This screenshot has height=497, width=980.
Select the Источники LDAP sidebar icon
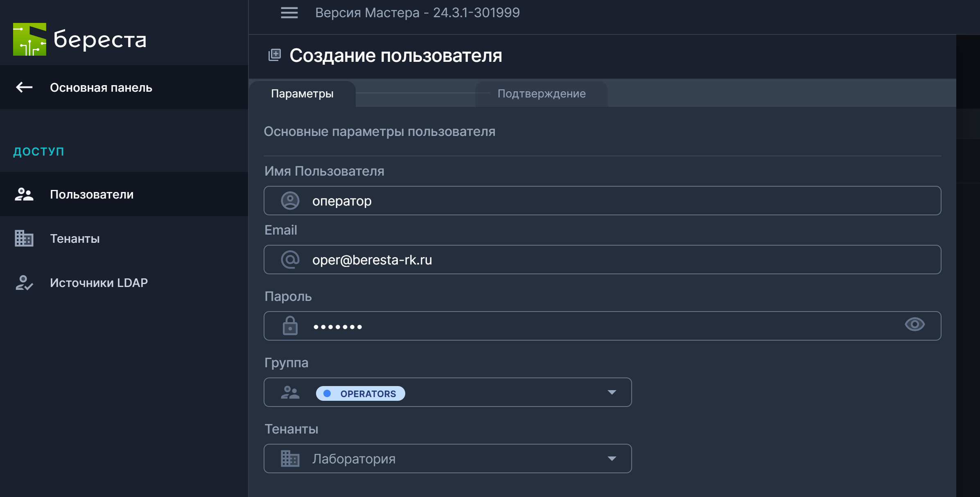coord(23,282)
